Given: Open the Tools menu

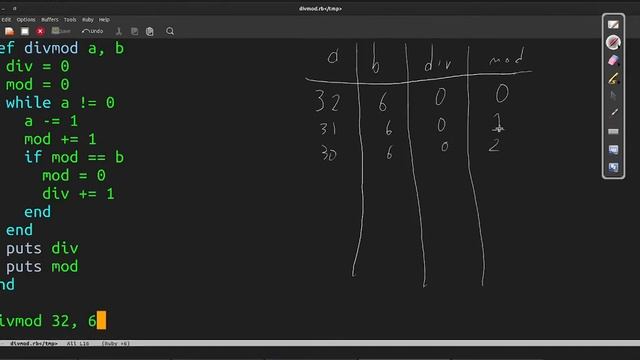Looking at the screenshot, I should (x=70, y=20).
